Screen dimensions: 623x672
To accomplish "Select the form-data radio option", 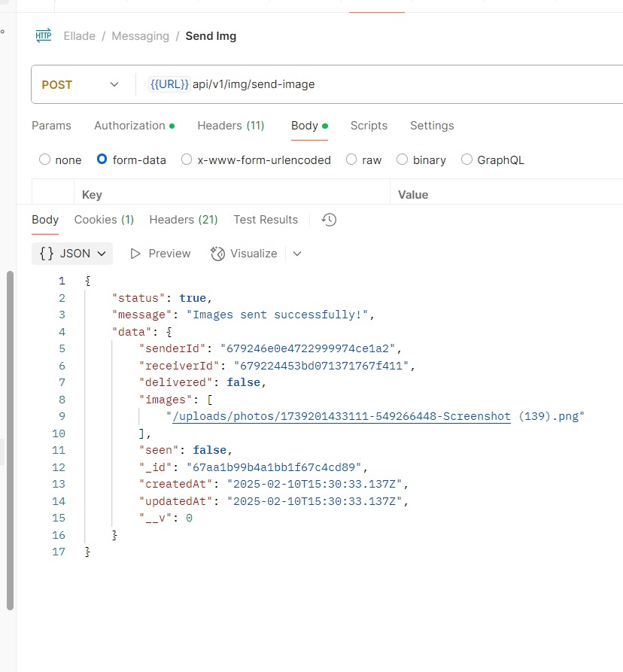I will [102, 160].
